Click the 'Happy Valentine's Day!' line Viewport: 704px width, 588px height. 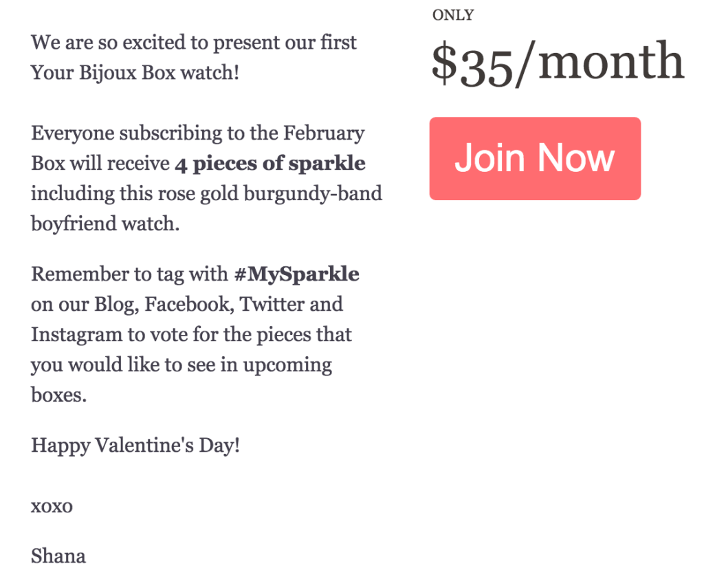[x=135, y=446]
